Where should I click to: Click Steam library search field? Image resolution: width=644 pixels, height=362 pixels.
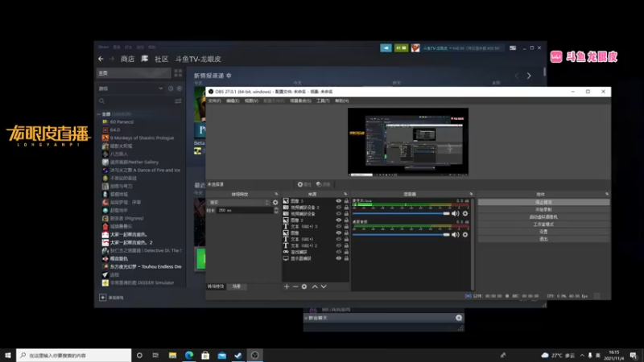tap(135, 101)
